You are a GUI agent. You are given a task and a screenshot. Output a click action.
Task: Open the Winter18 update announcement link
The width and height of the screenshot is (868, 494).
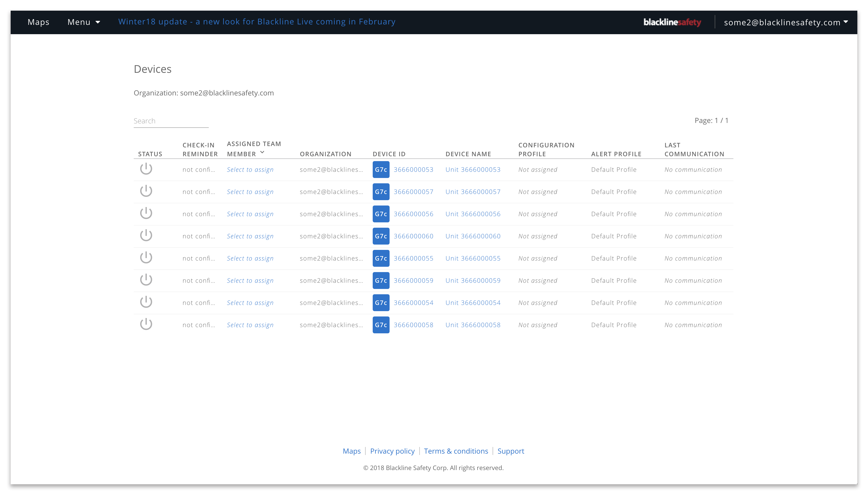[x=257, y=22]
